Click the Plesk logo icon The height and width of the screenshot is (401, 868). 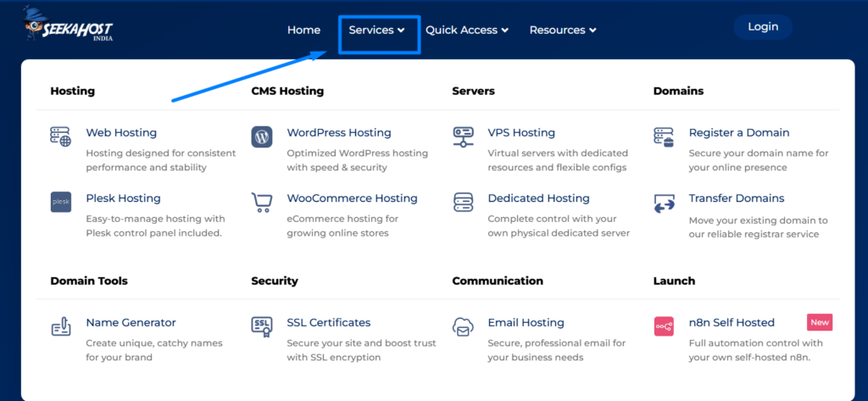(61, 202)
